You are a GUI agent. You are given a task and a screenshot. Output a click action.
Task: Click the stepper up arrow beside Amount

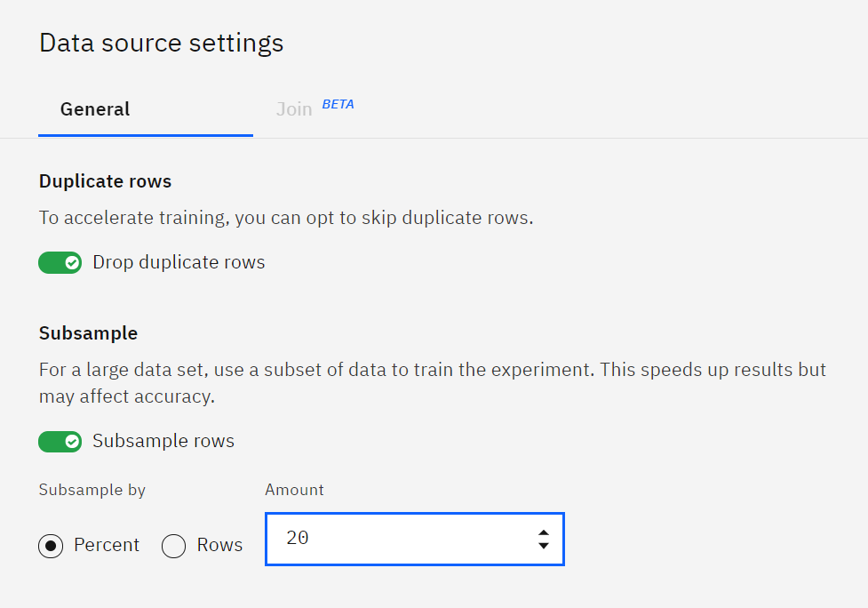543,533
